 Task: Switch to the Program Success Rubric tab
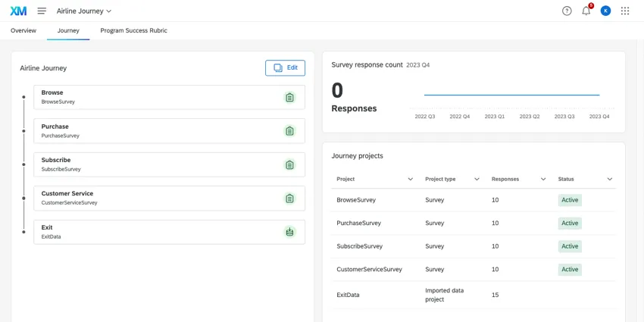pos(133,30)
